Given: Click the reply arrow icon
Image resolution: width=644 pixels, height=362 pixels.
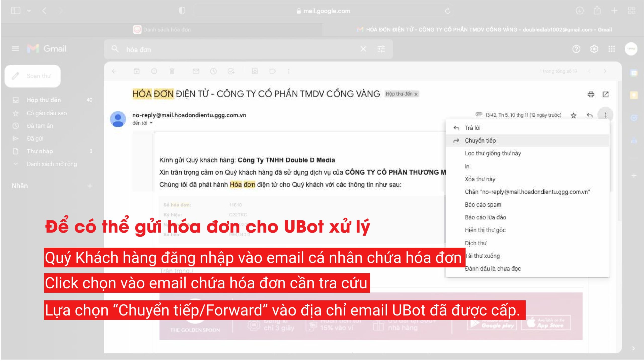Looking at the screenshot, I should (590, 115).
